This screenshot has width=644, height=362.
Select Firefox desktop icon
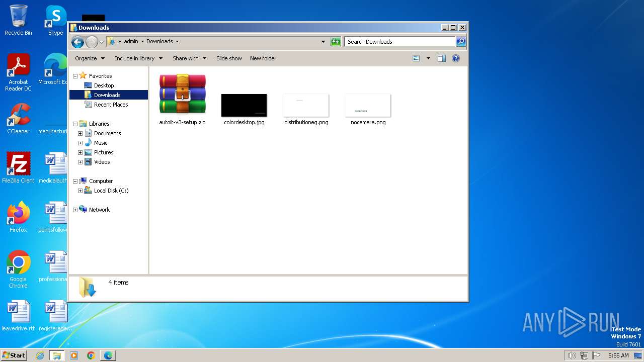click(x=18, y=217)
